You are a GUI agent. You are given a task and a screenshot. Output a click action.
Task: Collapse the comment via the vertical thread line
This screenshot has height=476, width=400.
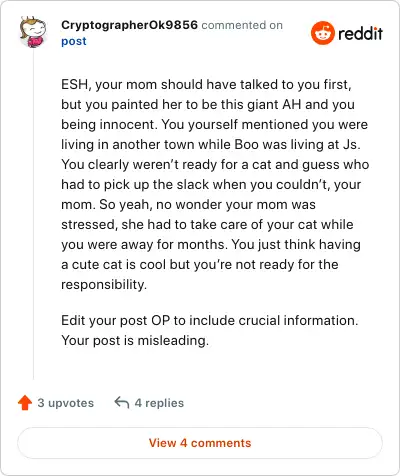(33, 213)
